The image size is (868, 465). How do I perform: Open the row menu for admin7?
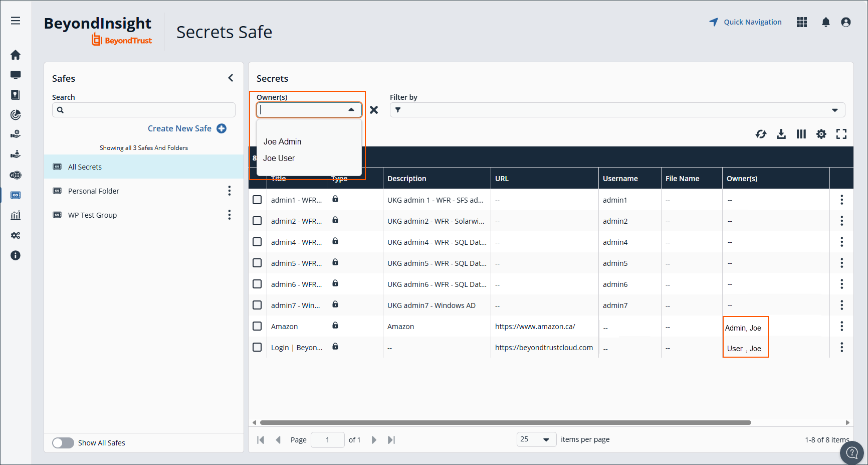pos(842,305)
